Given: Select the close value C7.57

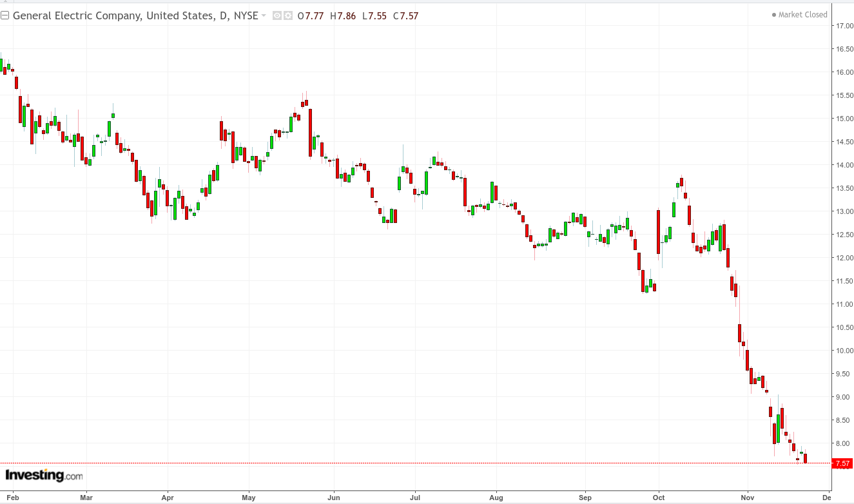Looking at the screenshot, I should pyautogui.click(x=406, y=15).
